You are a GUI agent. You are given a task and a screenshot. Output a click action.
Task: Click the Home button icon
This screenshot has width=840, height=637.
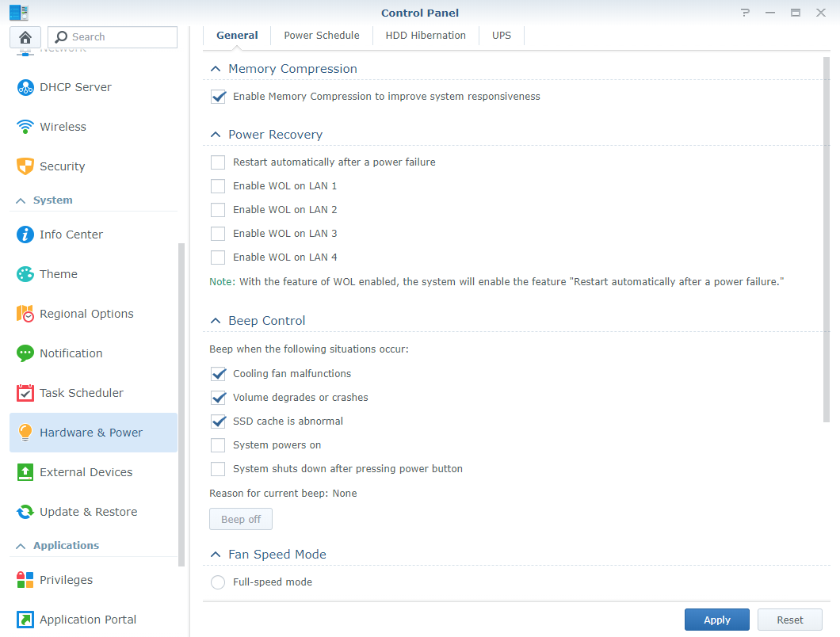25,37
